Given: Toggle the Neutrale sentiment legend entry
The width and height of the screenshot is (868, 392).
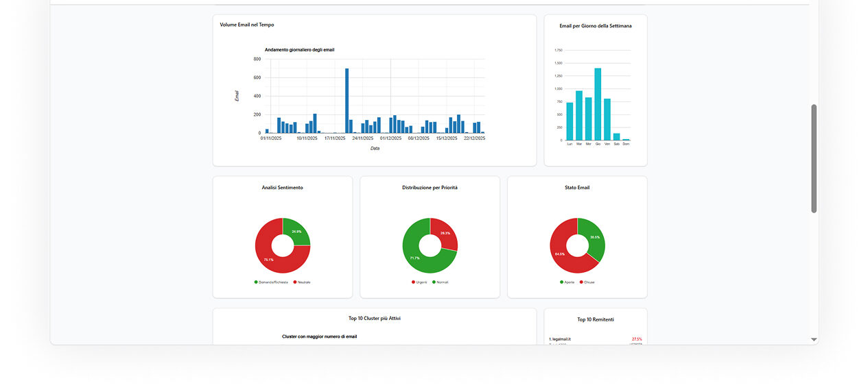Looking at the screenshot, I should point(303,282).
